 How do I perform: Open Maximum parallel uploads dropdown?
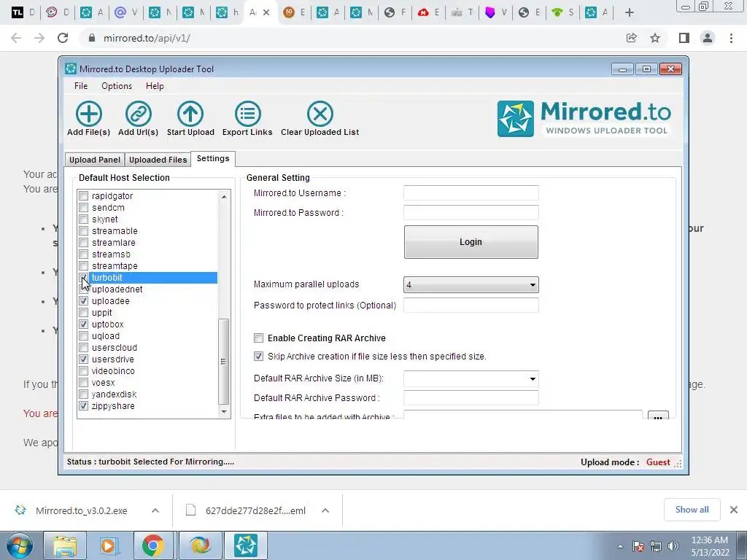(471, 285)
